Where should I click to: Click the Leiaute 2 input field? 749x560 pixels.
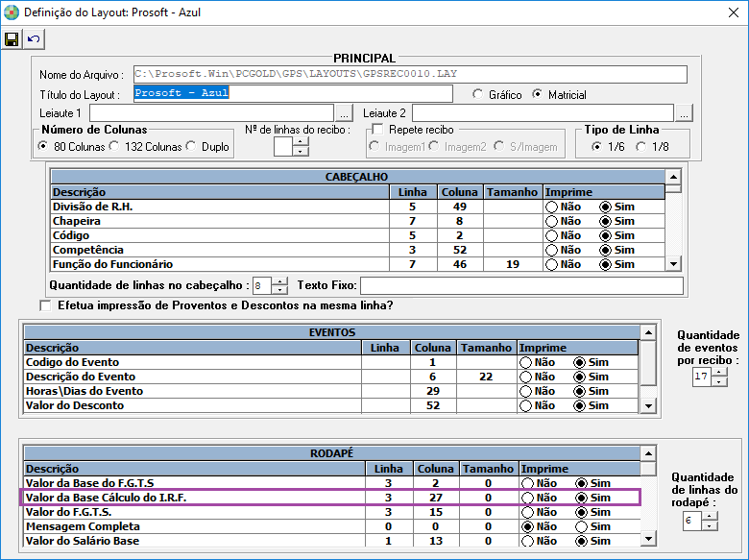(544, 113)
